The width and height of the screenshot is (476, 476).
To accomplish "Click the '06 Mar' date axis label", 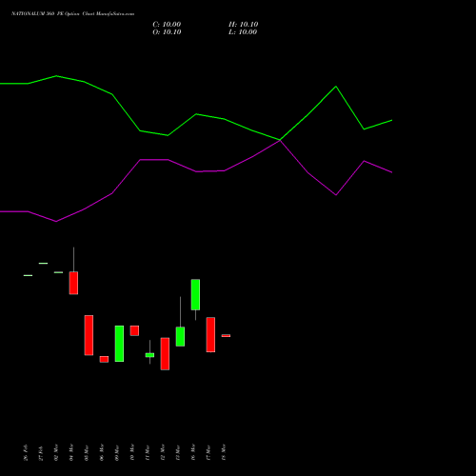I will point(102,452).
